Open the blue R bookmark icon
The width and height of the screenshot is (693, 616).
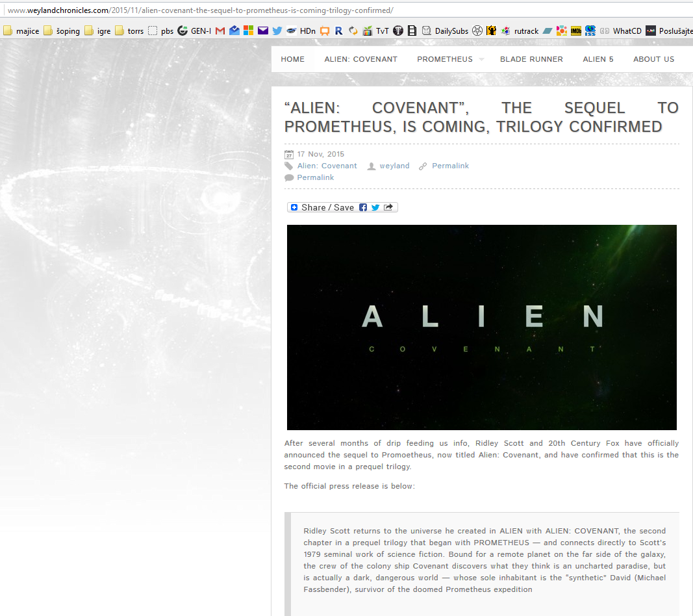click(339, 31)
